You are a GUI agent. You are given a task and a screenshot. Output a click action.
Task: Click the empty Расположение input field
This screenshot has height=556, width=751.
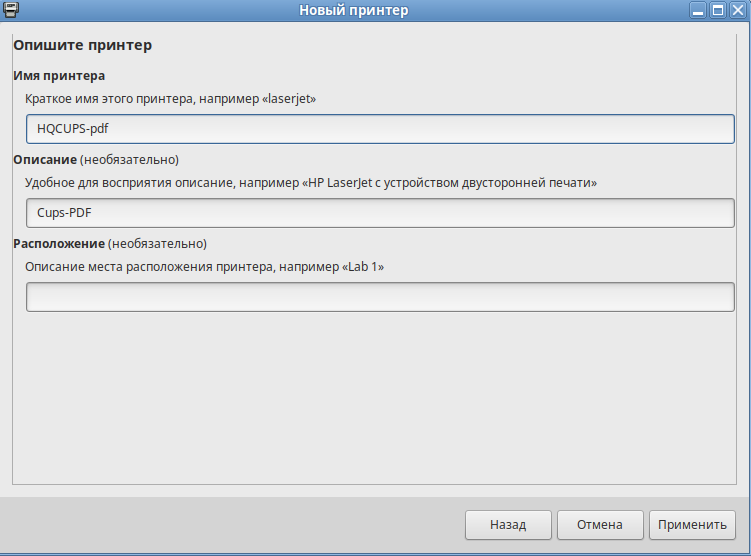pos(380,297)
